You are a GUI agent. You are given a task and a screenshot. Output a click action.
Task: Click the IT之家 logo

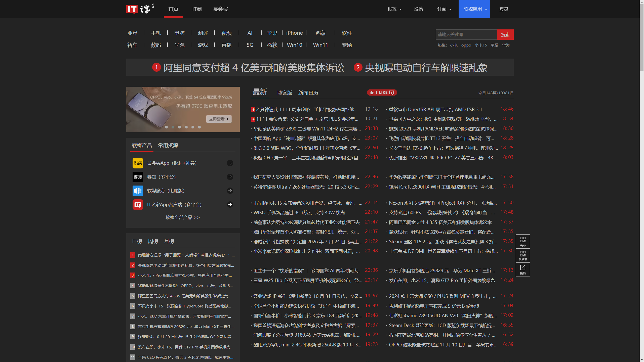pos(140,9)
